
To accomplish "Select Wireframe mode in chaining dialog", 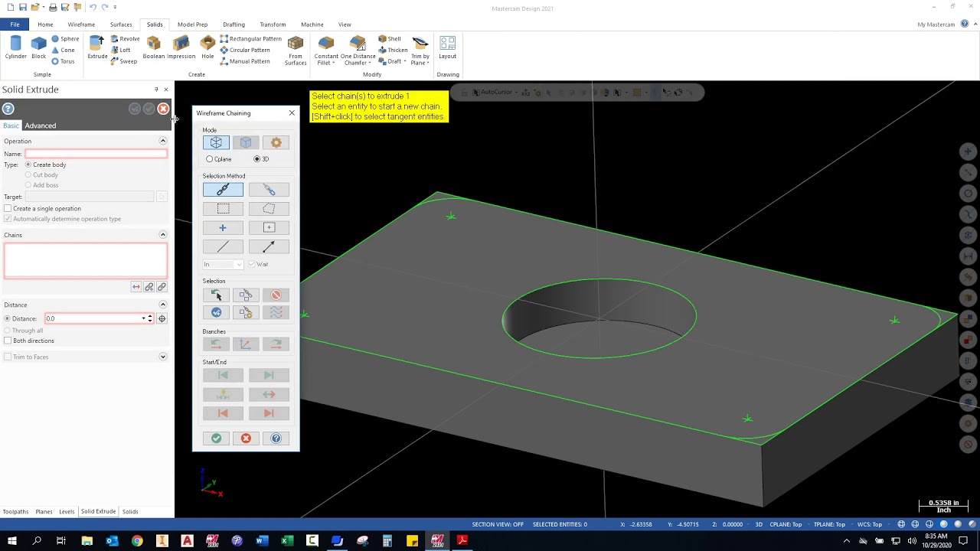I will [216, 142].
